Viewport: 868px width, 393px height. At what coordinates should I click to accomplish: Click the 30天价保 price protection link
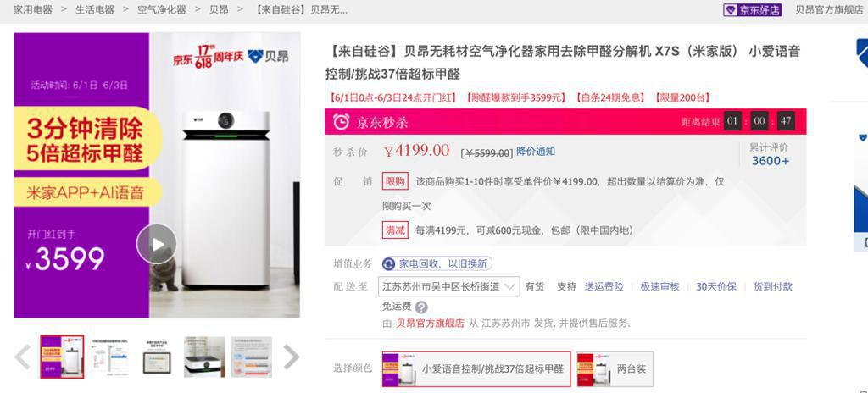[x=716, y=287]
